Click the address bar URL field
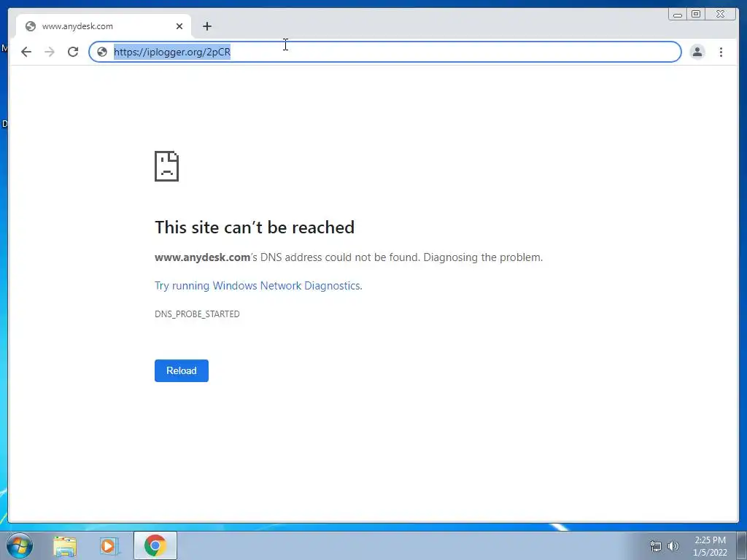The image size is (747, 560). 385,52
